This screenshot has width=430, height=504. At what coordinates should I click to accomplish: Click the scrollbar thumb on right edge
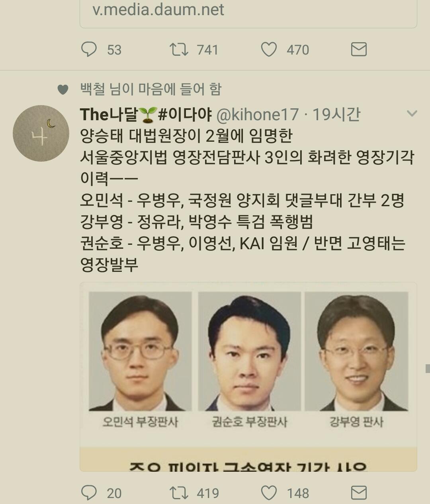428,369
